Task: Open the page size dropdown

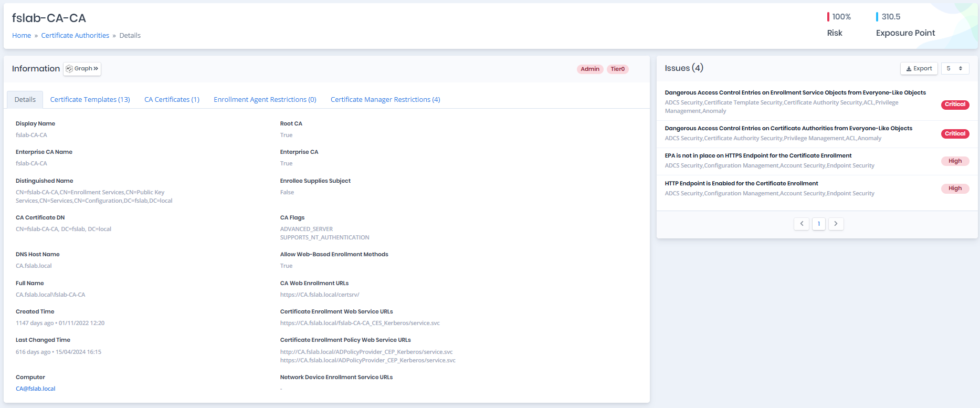Action: [x=954, y=68]
